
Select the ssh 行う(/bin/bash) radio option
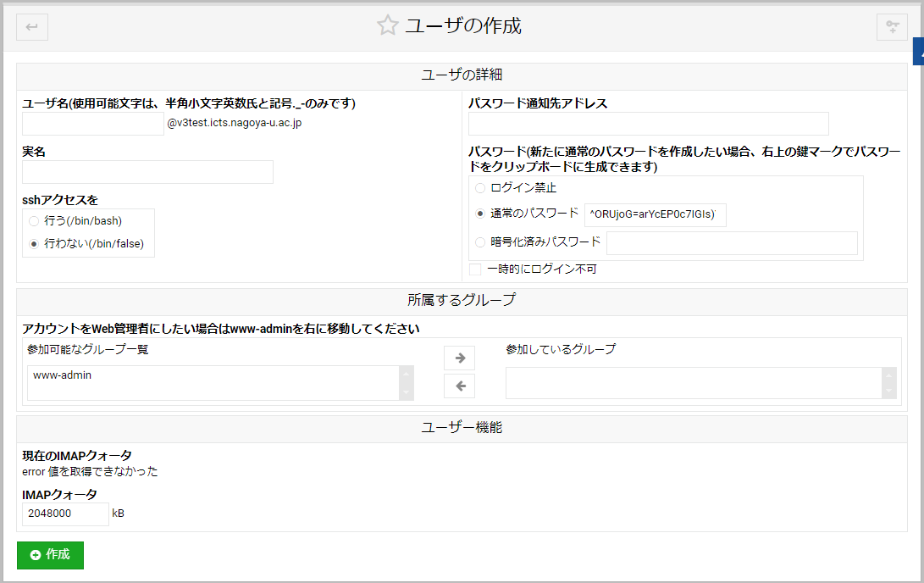(34, 221)
